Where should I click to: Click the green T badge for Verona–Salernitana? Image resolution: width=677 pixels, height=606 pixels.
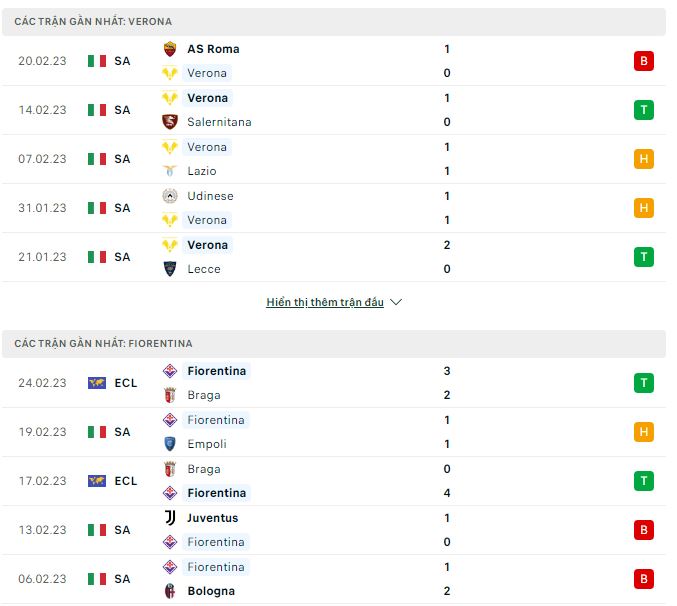(643, 110)
